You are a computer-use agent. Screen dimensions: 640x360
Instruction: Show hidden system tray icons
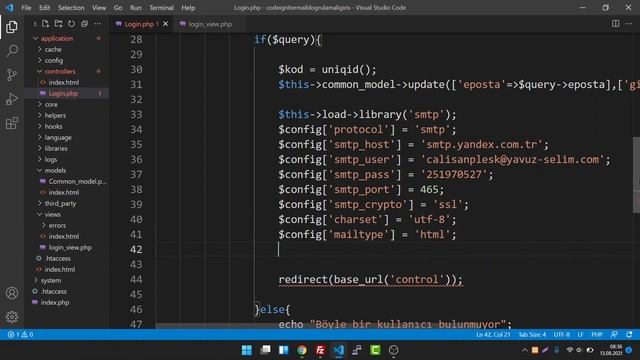tap(524, 350)
